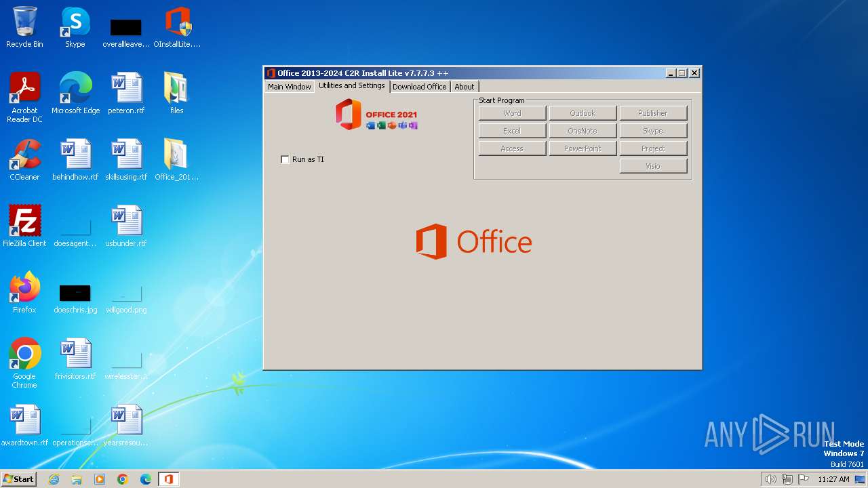The width and height of the screenshot is (868, 488).
Task: Select the skillsusing.rtf file icon
Action: 126,160
